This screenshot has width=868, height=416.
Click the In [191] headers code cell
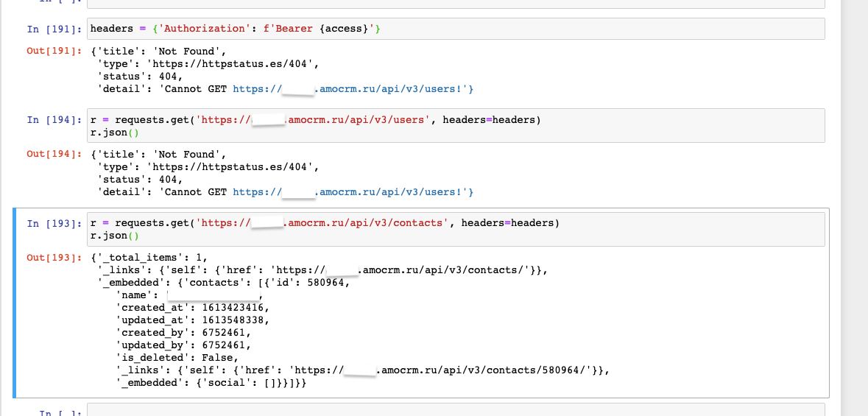(x=456, y=29)
